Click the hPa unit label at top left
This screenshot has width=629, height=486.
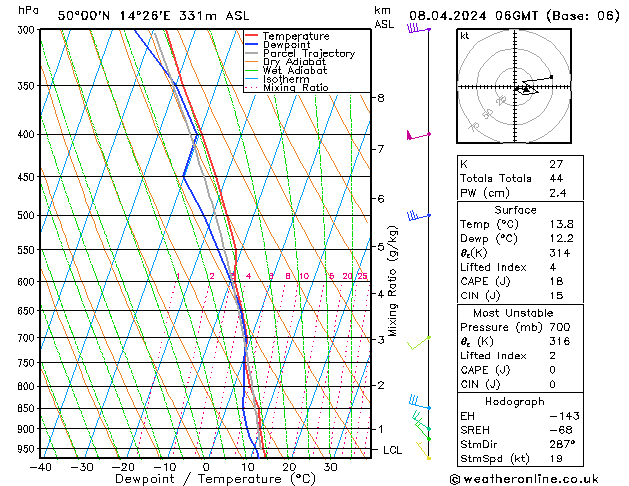click(28, 10)
